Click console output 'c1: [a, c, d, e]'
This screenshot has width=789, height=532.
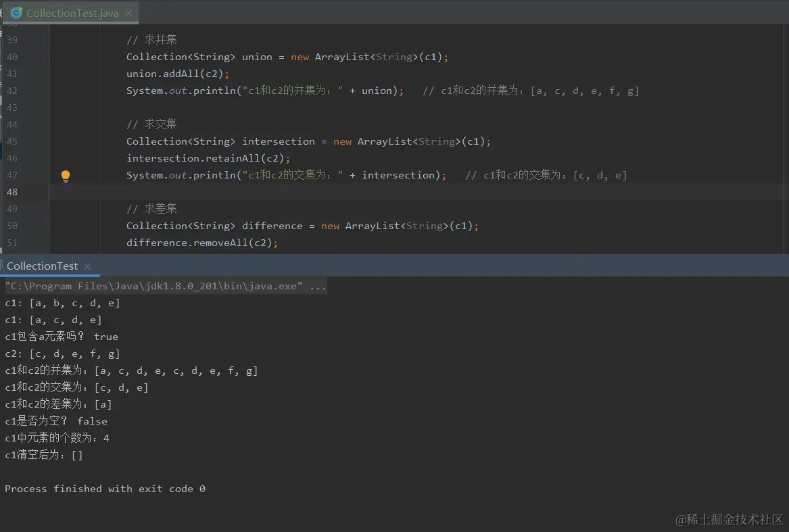tap(53, 320)
